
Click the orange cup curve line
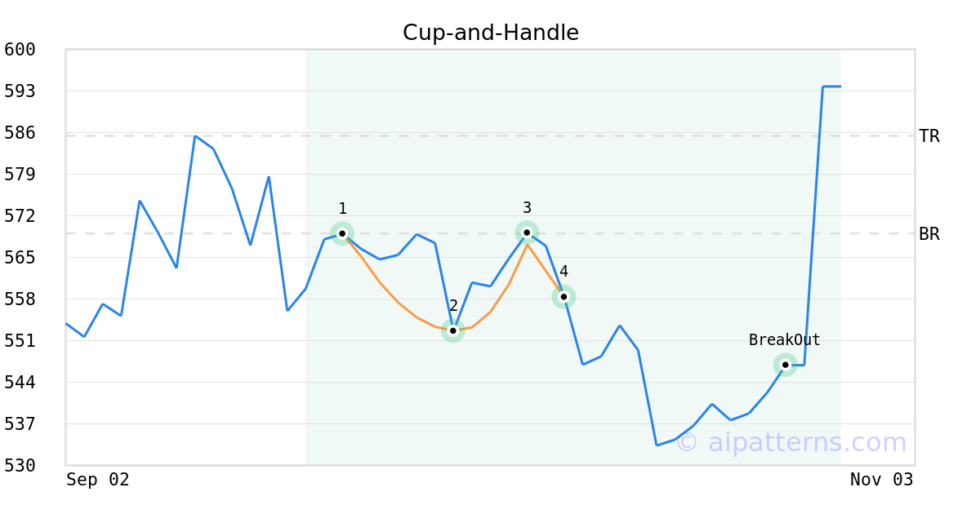pos(396,300)
